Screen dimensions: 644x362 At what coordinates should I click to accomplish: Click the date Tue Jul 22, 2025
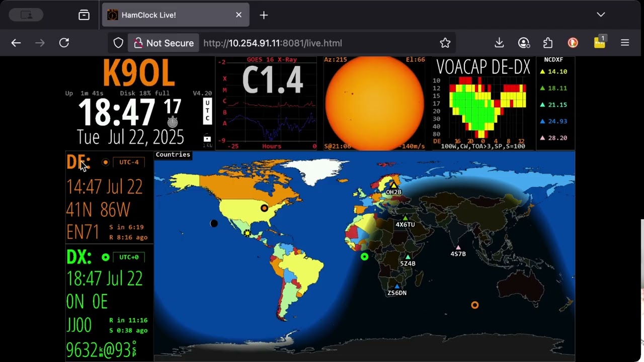(130, 137)
